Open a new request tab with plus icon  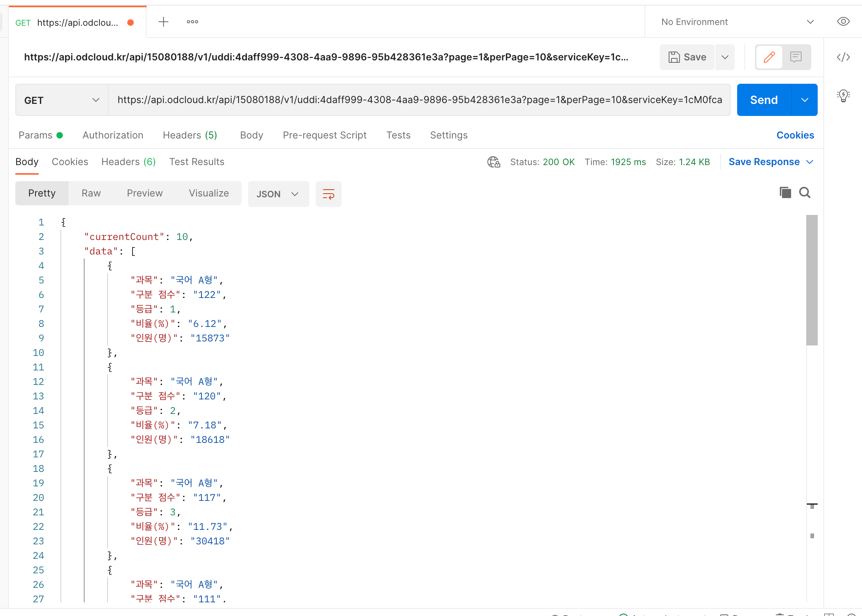pyautogui.click(x=163, y=22)
